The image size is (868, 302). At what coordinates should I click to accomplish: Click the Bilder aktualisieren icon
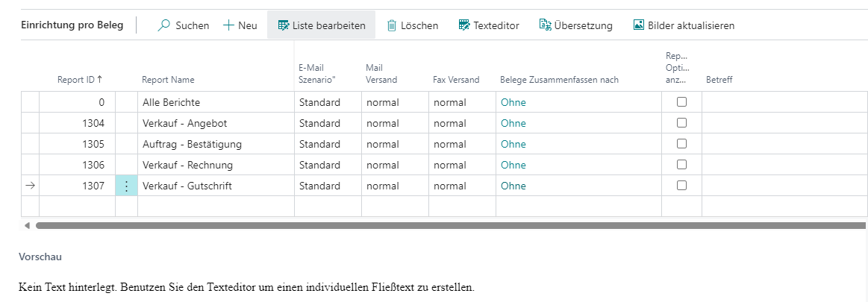[638, 25]
